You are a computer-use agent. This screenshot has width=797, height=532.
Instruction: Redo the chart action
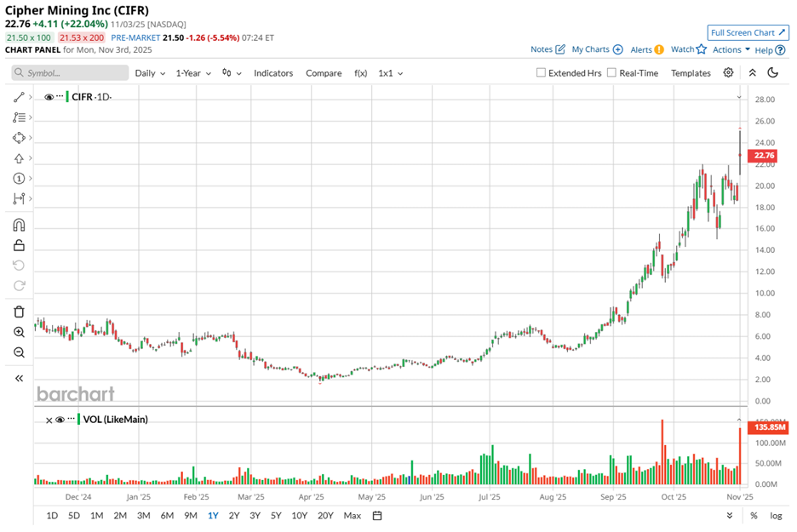point(19,285)
